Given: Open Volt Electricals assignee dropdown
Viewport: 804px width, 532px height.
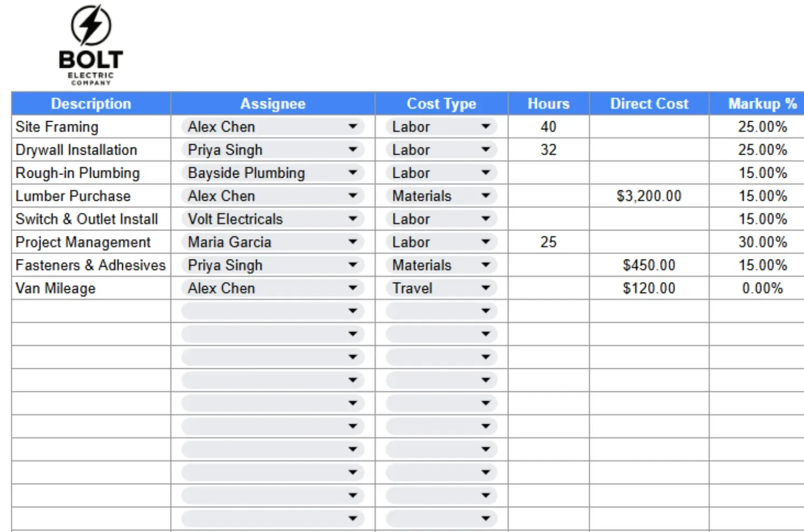Looking at the screenshot, I should [353, 219].
